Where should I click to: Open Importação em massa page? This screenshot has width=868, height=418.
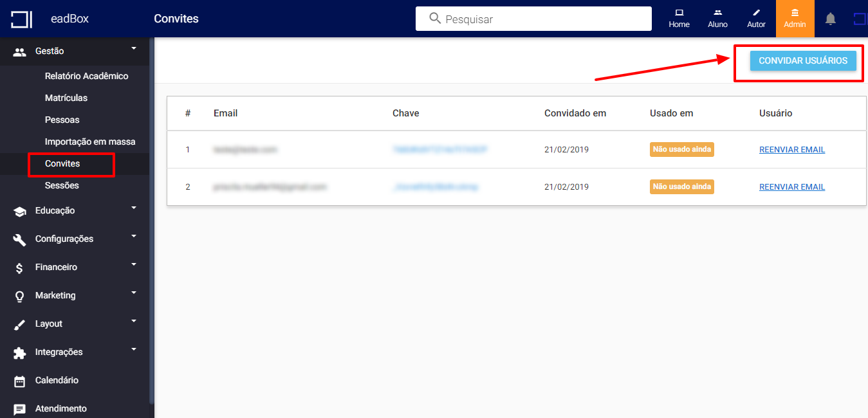click(90, 141)
